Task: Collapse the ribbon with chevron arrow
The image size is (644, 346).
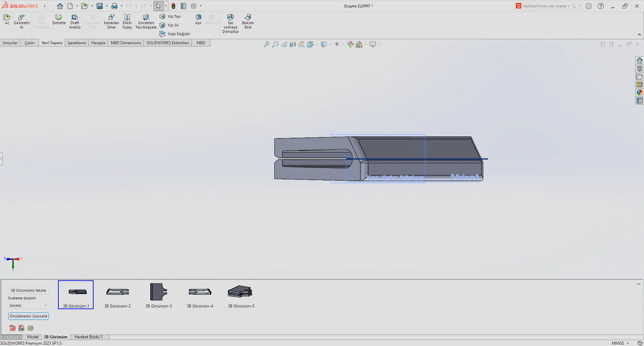Action: [639, 35]
